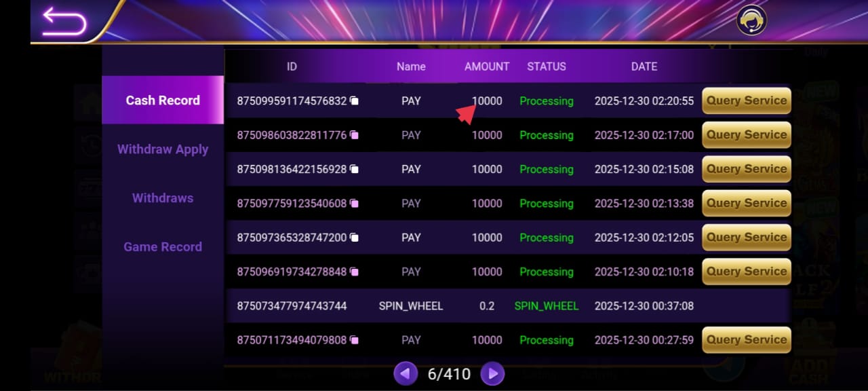The width and height of the screenshot is (868, 391).
Task: Copy ID 875098136422156928 using copy icon
Action: [x=354, y=169]
